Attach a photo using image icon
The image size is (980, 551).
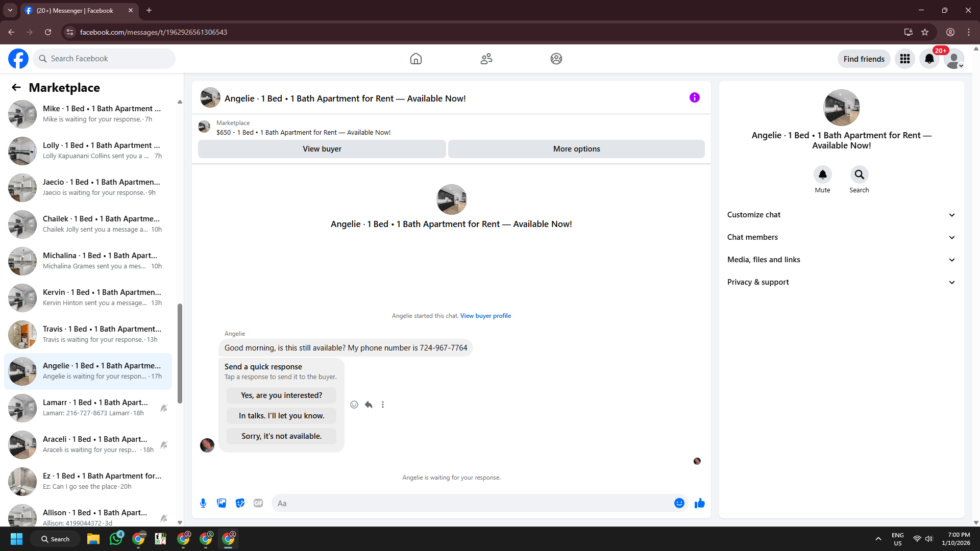click(222, 503)
